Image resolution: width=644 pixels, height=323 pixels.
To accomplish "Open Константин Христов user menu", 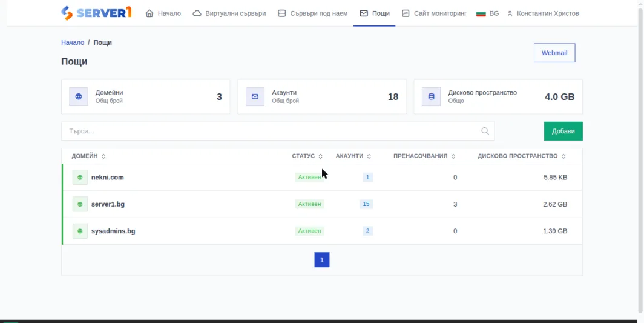I will click(x=543, y=13).
